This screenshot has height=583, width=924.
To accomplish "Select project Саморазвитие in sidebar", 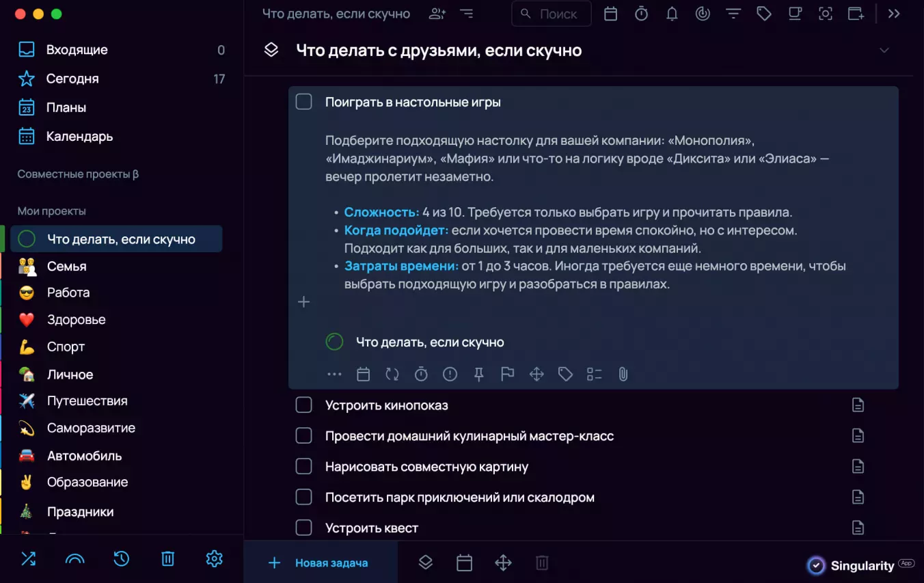I will pos(116,428).
